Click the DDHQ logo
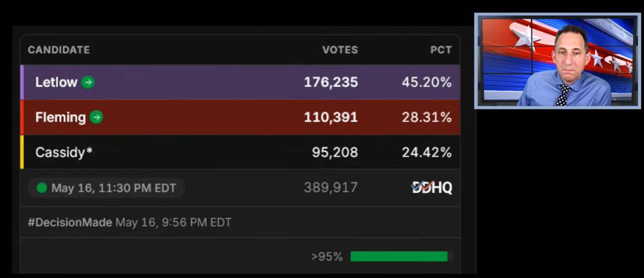The width and height of the screenshot is (644, 278). tap(432, 187)
